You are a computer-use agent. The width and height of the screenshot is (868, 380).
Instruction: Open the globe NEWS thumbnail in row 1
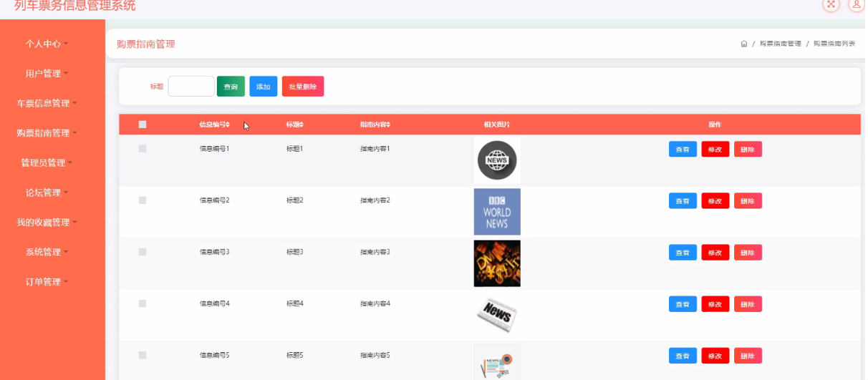tap(497, 160)
